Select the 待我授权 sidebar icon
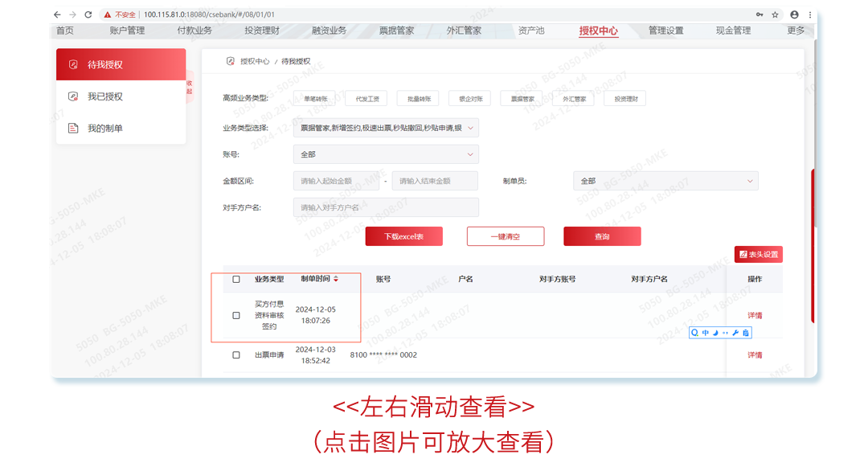The height and width of the screenshot is (471, 868). pos(73,64)
